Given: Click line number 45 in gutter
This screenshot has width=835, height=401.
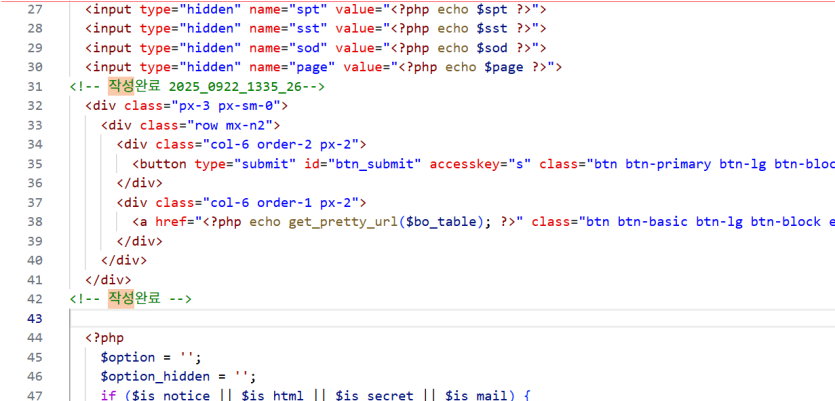Looking at the screenshot, I should tap(35, 357).
